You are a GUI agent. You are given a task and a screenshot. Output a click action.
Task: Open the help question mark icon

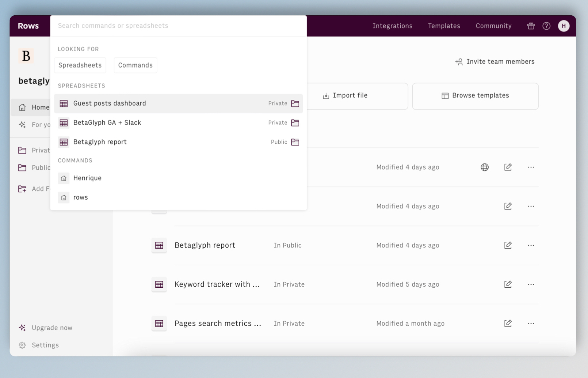pos(546,26)
